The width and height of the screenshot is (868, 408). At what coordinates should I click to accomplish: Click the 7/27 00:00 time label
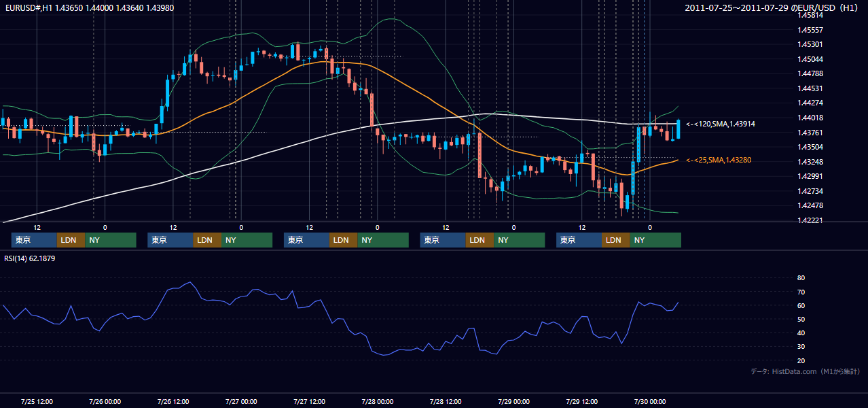tap(240, 401)
